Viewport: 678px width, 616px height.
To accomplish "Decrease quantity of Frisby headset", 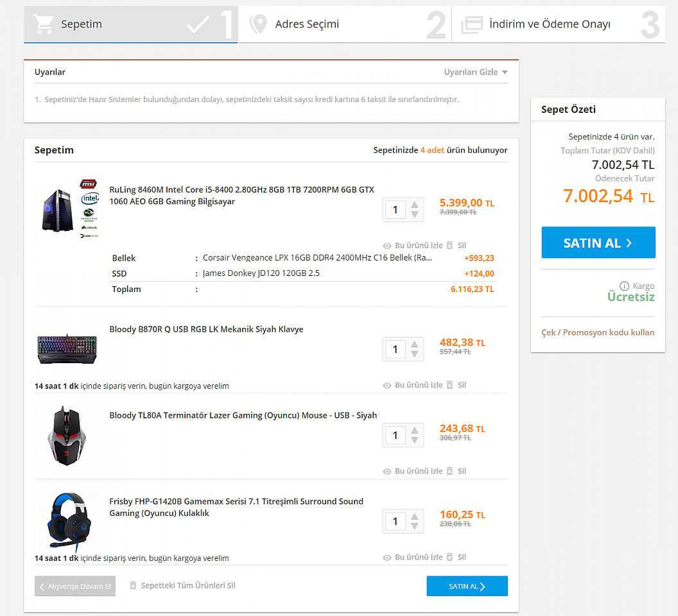I will [415, 526].
